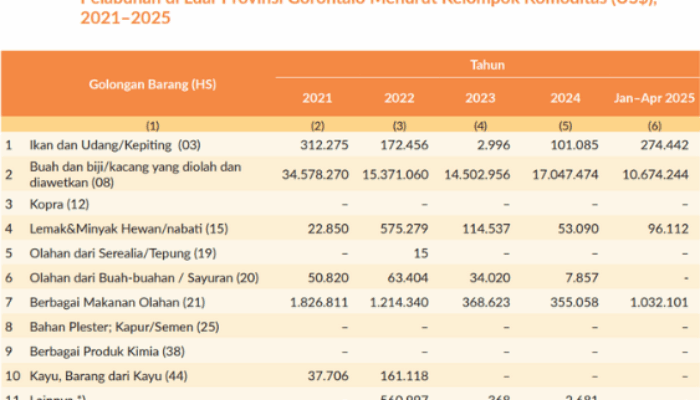Select the 2023 column header
This screenshot has width=700, height=400.
coord(480,98)
